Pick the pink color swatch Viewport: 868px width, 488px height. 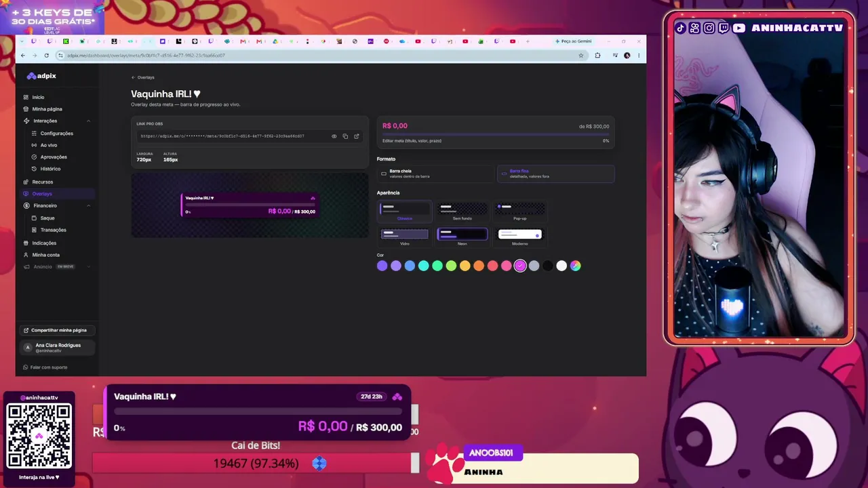507,266
